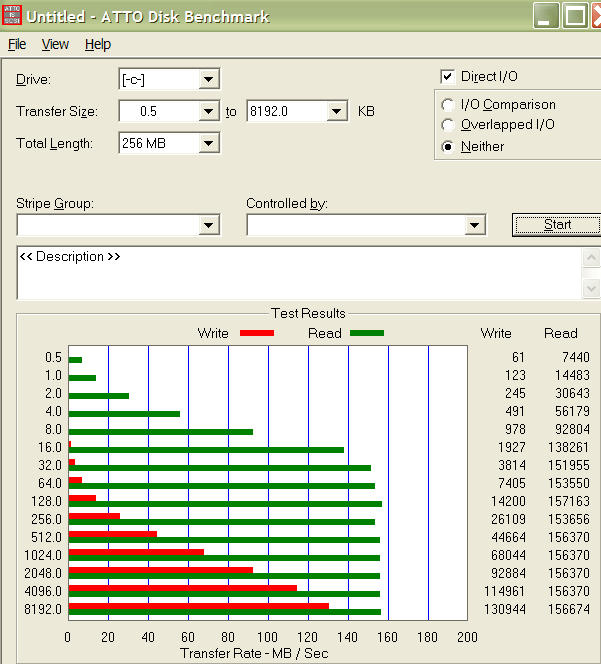Expand the Total Length dropdown 256 MB
This screenshot has width=601, height=664.
click(x=208, y=143)
